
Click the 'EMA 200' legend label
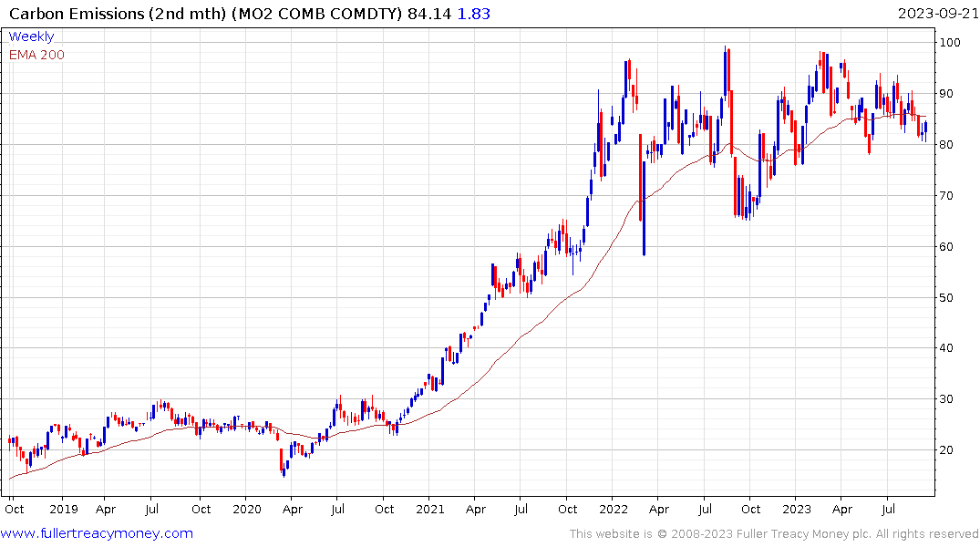click(36, 55)
